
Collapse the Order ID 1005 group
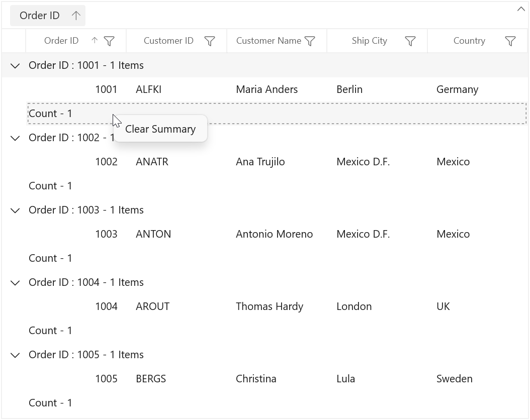pyautogui.click(x=15, y=355)
